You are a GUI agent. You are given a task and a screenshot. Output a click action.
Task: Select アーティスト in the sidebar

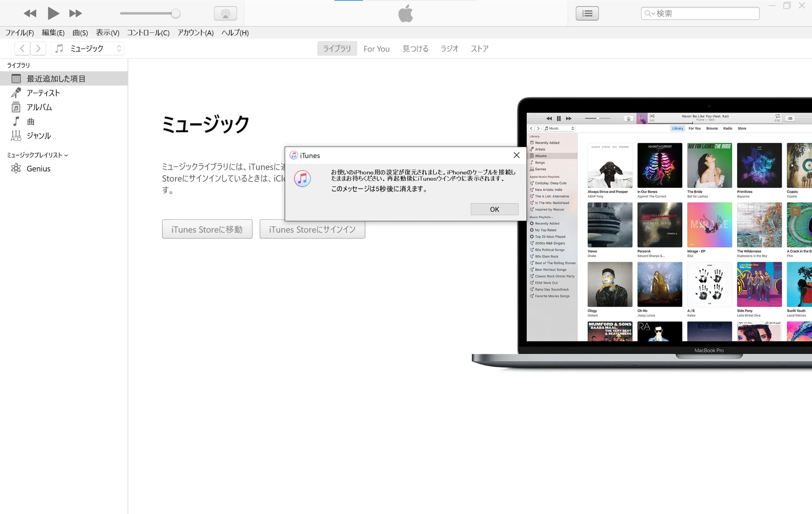[64, 93]
